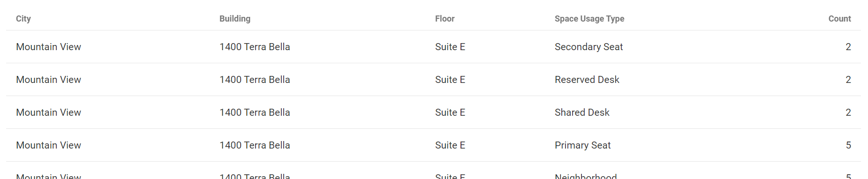This screenshot has height=179, width=868.
Task: Select the Primary Seat cell
Action: (582, 145)
